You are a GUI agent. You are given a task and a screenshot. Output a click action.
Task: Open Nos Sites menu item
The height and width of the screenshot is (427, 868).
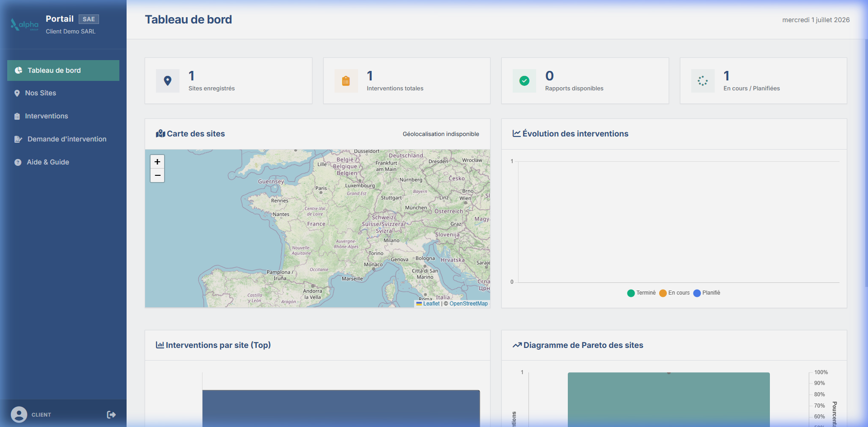[x=63, y=93]
